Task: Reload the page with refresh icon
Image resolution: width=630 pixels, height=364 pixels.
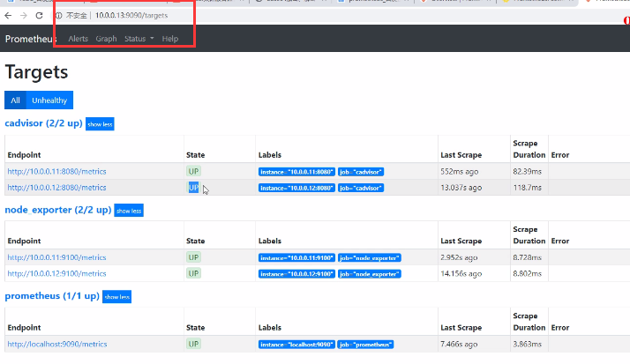Action: (x=39, y=16)
